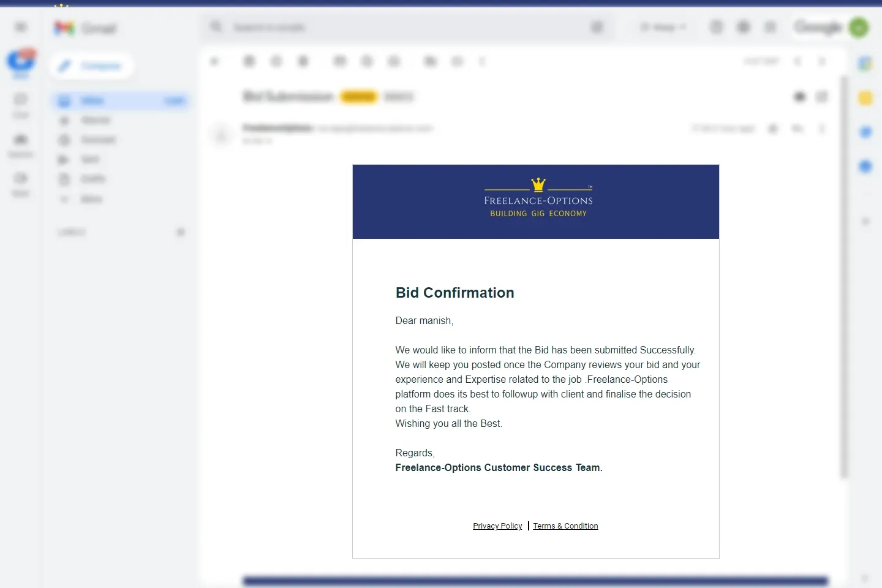Expand the More item in sidebar
The height and width of the screenshot is (588, 882).
pyautogui.click(x=91, y=199)
